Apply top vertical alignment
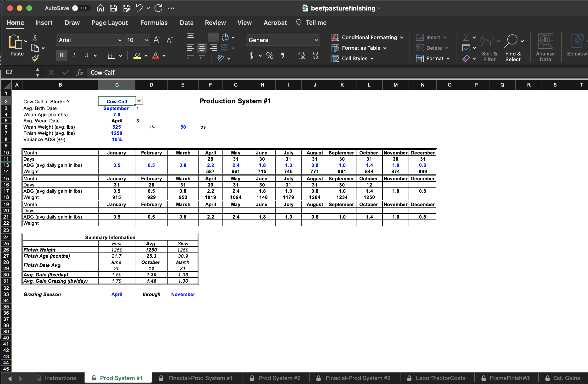588x384 pixels. 190,37
